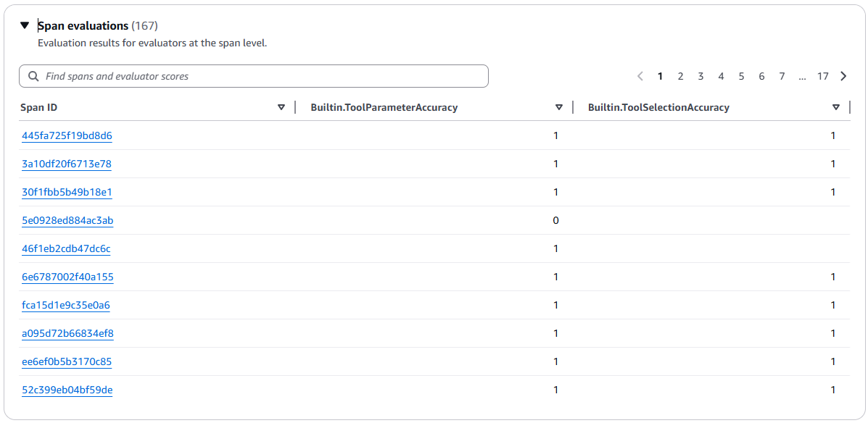Click the pagination ellipsis
The width and height of the screenshot is (868, 423).
coord(802,75)
